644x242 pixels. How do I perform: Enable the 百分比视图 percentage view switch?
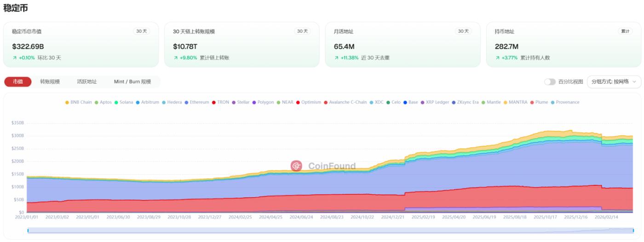[x=550, y=81]
